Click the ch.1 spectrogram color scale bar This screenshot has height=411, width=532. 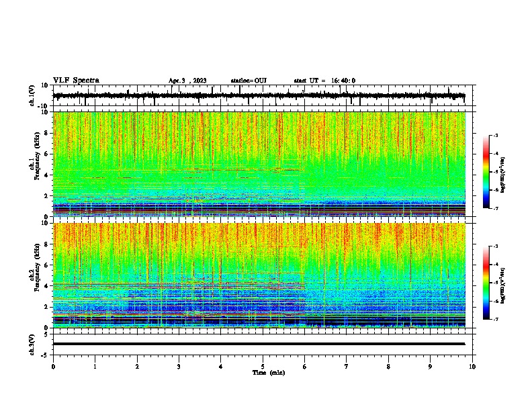486,172
